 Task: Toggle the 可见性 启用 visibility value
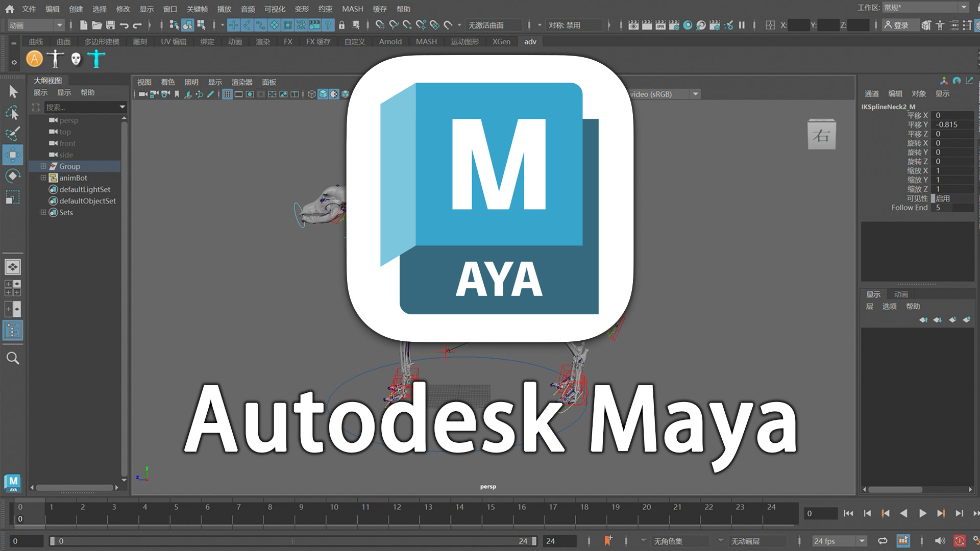pyautogui.click(x=952, y=198)
